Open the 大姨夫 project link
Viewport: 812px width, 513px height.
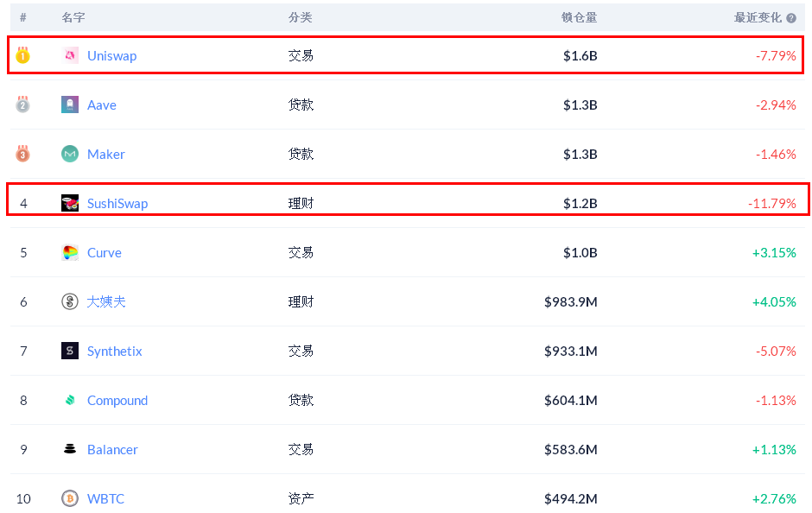point(107,301)
